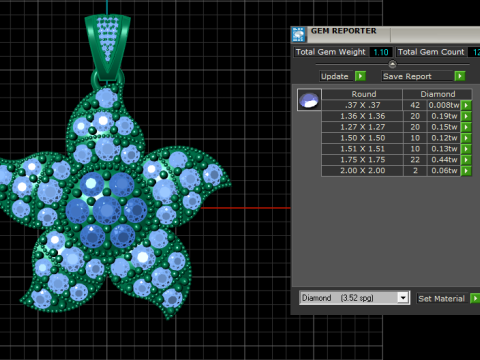Click green arrow for 0.44tw row
The width and height of the screenshot is (480, 360).
[466, 160]
